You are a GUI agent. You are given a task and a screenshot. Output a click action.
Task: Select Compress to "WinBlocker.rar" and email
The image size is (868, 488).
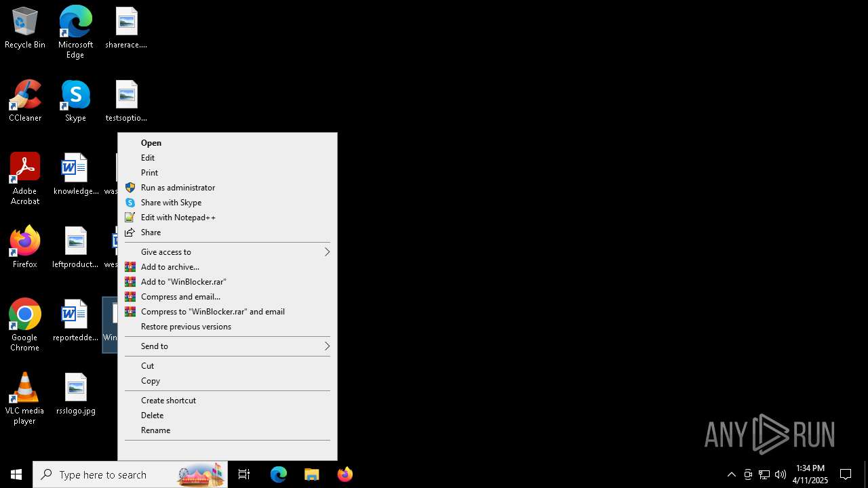[x=227, y=312]
